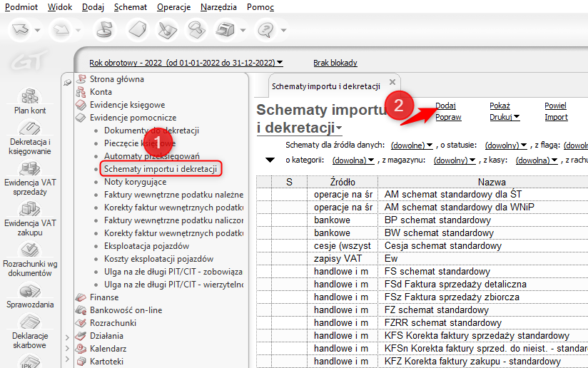Open the Podmiot menu
The height and width of the screenshot is (368, 588).
[21, 7]
